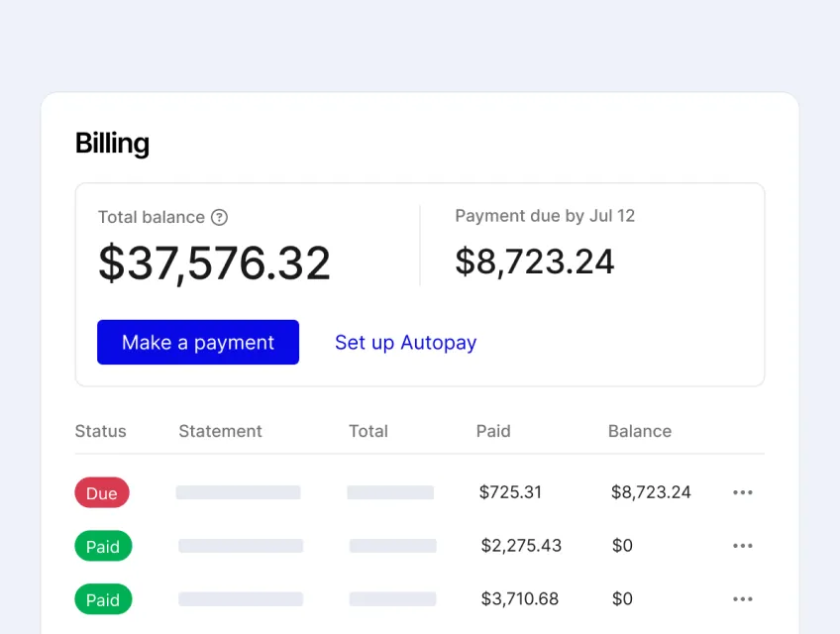Select the $8,723.24 payment due amount
The width and height of the screenshot is (840, 634).
(x=535, y=261)
